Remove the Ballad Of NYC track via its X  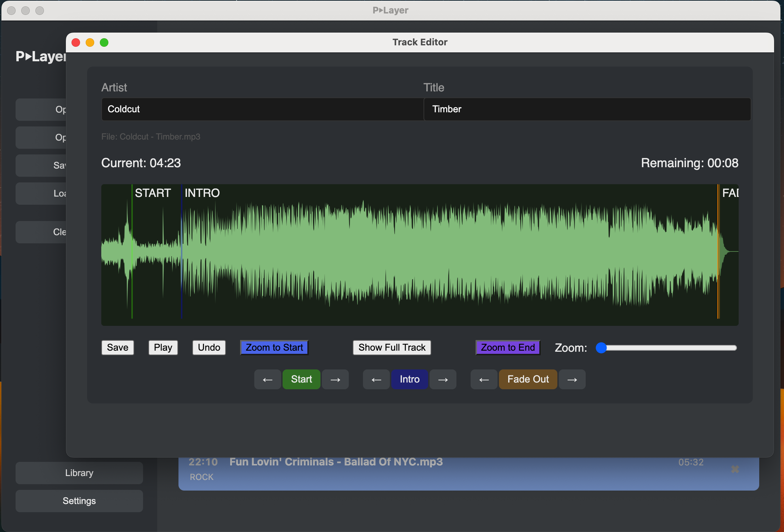734,469
